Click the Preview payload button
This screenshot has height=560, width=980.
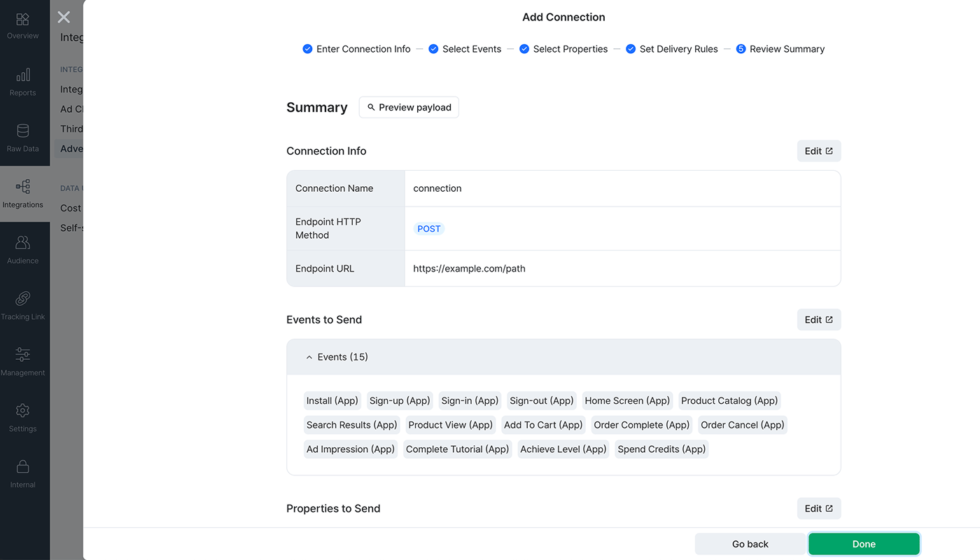409,107
